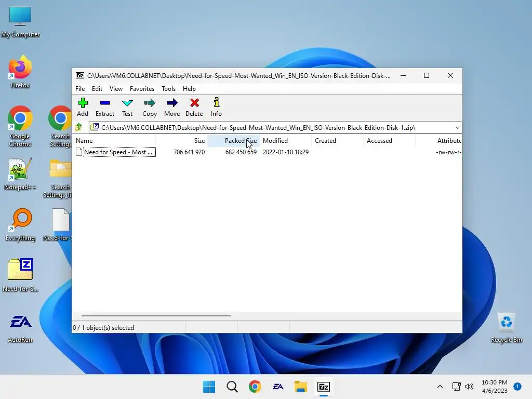This screenshot has height=399, width=532.
Task: Sort by the Accessed column header
Action: (390, 140)
